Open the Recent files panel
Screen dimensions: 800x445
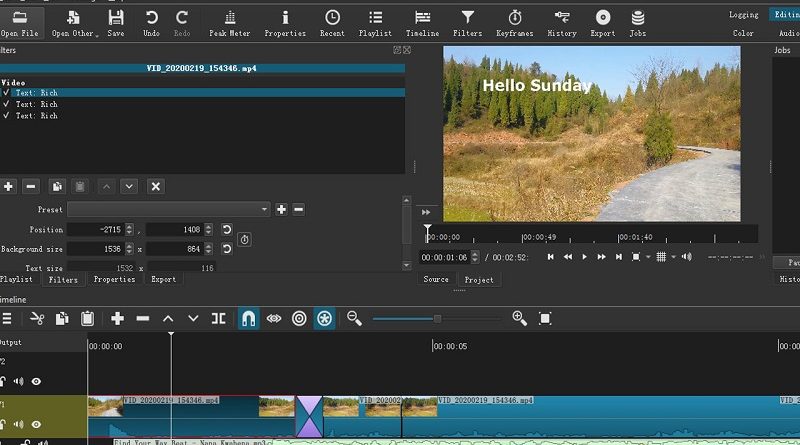pos(332,23)
